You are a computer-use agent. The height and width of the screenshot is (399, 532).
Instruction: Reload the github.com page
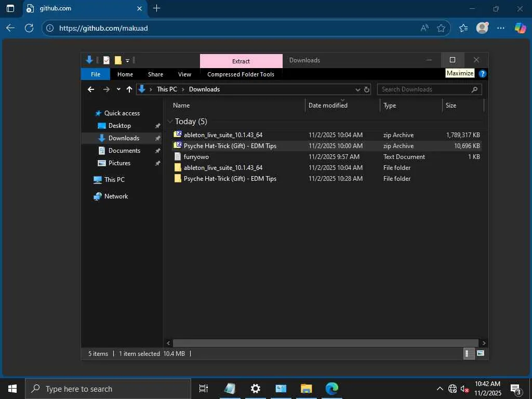click(x=29, y=28)
